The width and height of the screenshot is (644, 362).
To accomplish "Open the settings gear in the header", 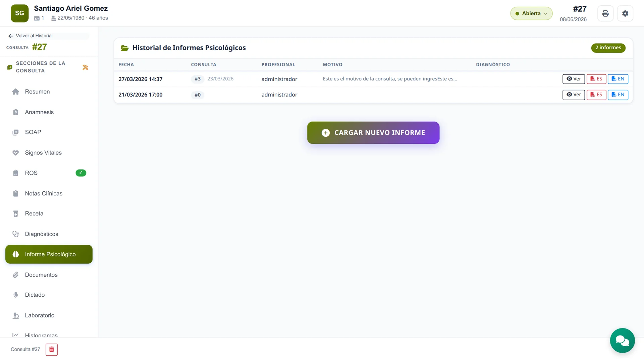I will point(625,13).
